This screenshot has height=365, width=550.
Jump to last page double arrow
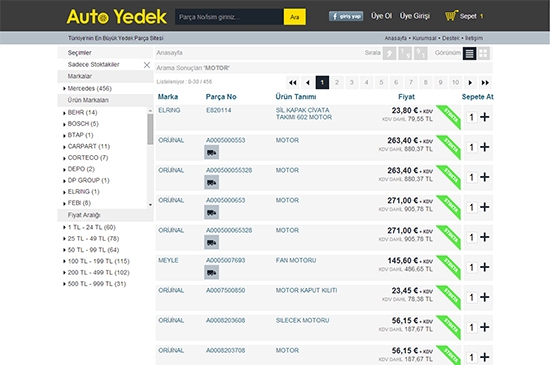pos(485,83)
